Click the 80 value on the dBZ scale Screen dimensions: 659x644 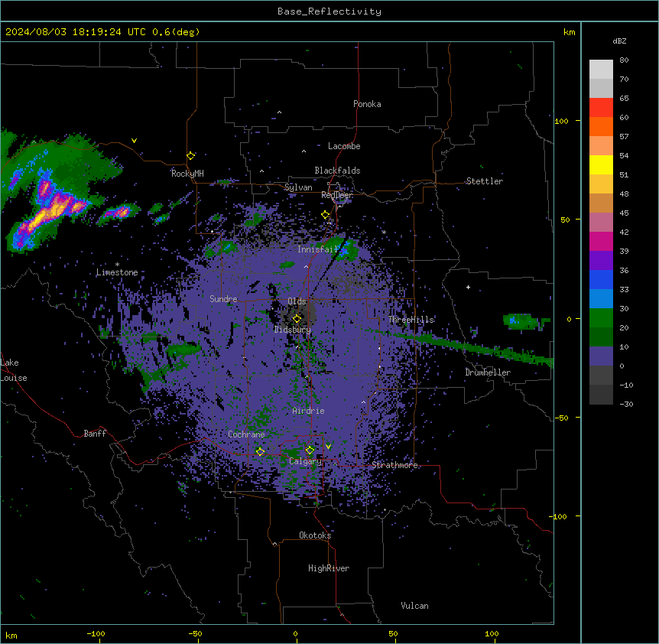[x=624, y=60]
